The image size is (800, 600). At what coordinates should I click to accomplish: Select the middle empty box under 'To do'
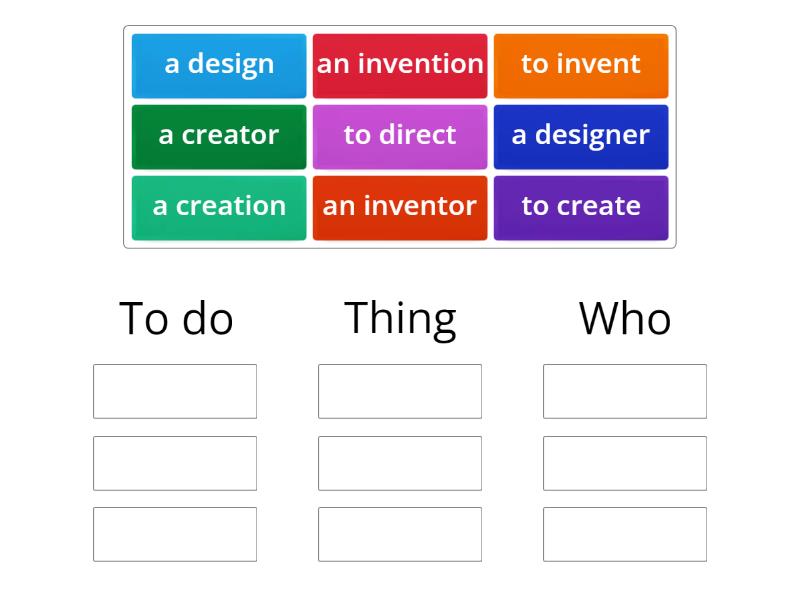tap(175, 462)
